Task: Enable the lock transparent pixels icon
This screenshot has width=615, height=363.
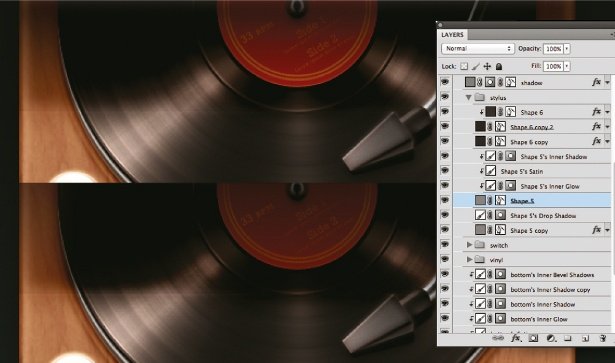Action: tap(464, 66)
